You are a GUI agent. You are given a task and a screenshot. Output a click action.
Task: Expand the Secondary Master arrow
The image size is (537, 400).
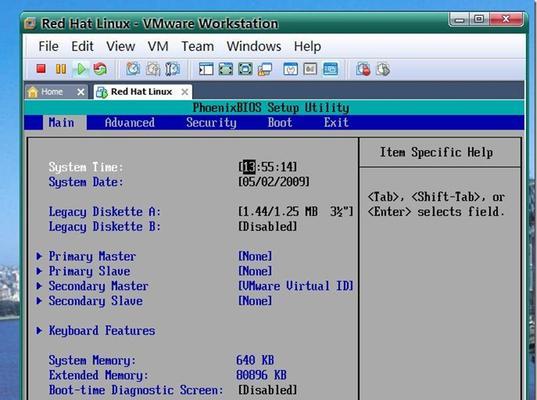pos(39,286)
